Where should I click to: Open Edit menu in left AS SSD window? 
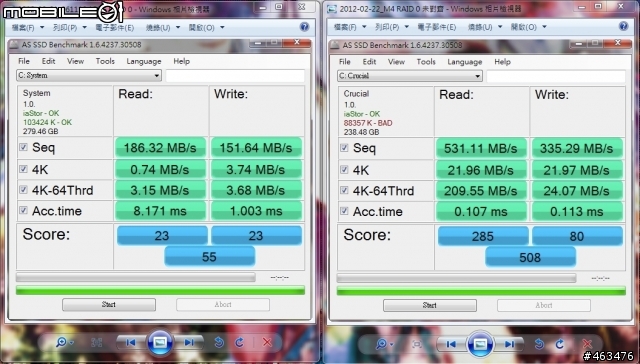click(48, 61)
